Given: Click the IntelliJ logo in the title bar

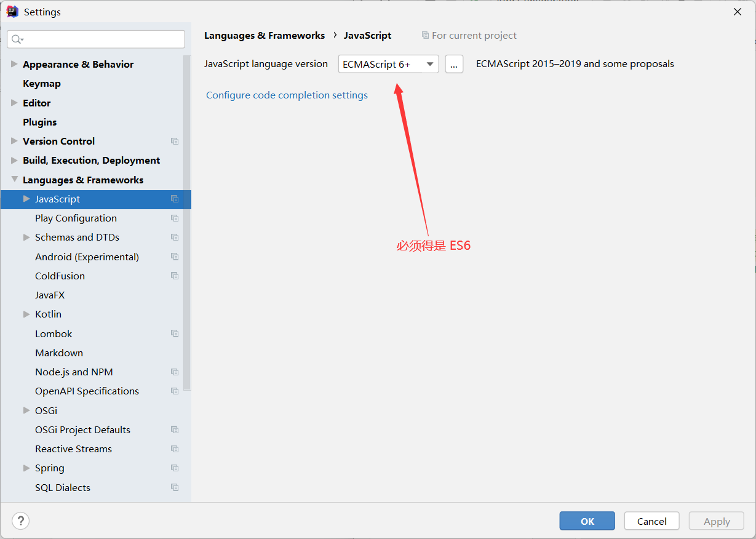Looking at the screenshot, I should [12, 12].
